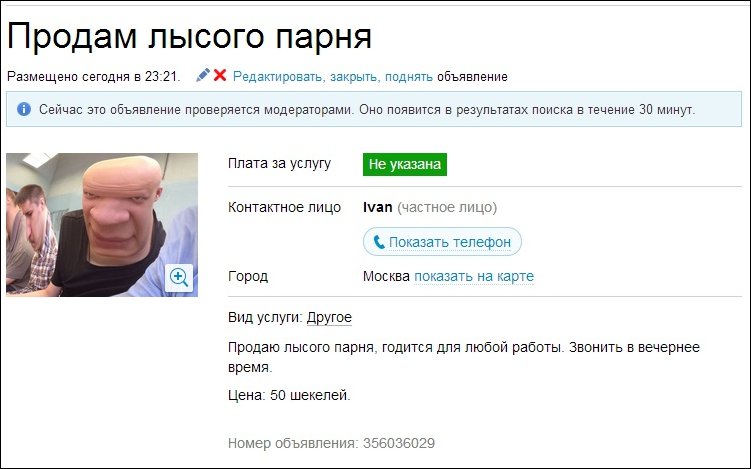Open the "Редактировать" link
The height and width of the screenshot is (469, 751).
[x=278, y=77]
